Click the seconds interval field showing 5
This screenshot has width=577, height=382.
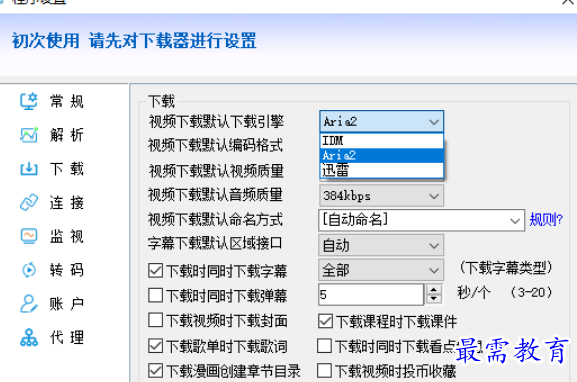point(371,294)
